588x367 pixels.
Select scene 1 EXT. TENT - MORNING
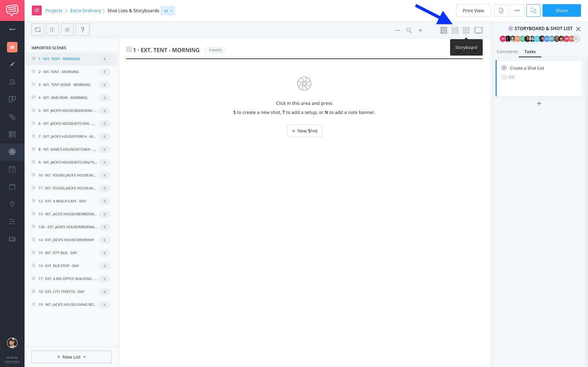click(x=71, y=59)
